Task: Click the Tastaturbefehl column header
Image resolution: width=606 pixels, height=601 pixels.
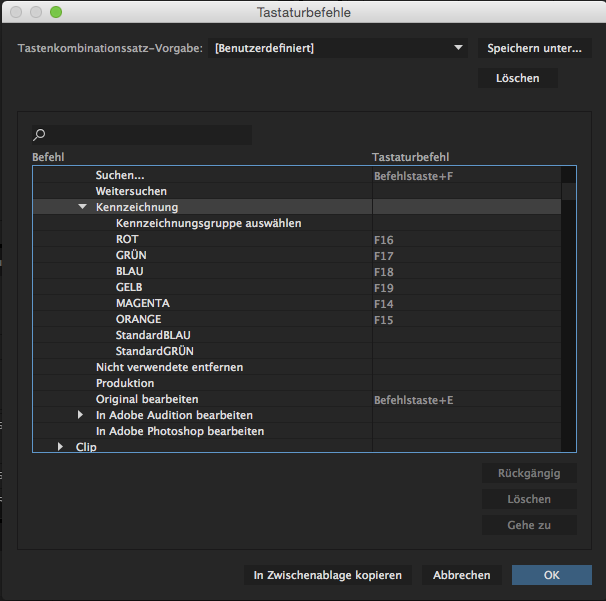Action: [410, 157]
